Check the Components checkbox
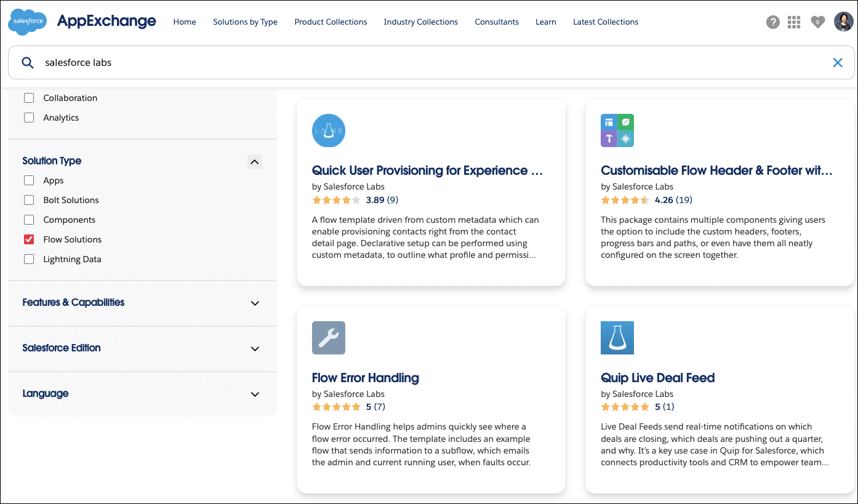This screenshot has height=504, width=858. tap(29, 220)
